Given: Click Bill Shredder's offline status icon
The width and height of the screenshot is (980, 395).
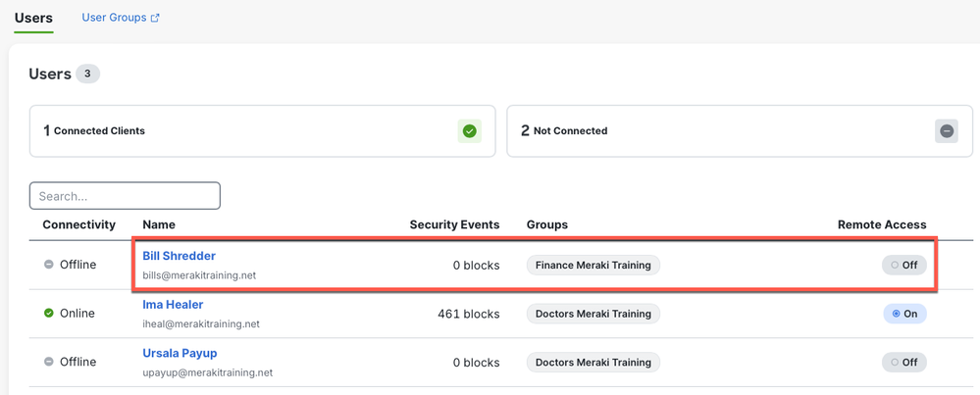Looking at the screenshot, I should pos(49,265).
